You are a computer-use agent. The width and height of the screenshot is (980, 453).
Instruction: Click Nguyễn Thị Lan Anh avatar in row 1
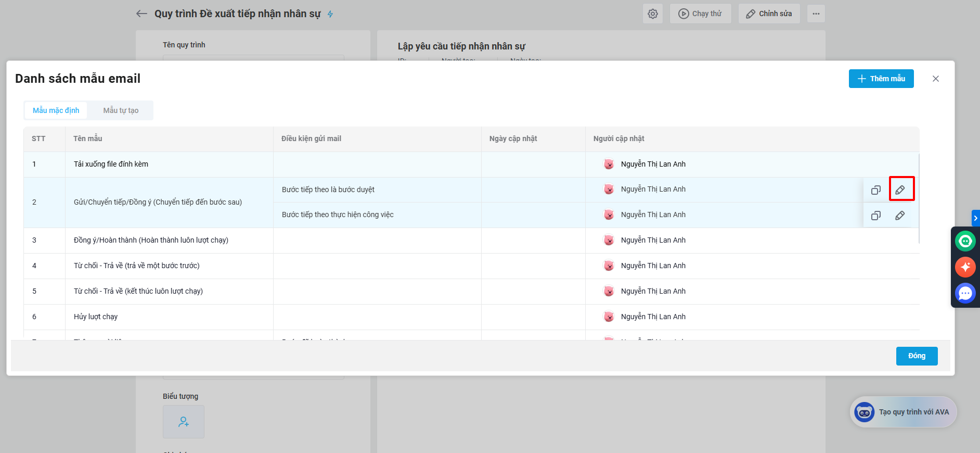(609, 164)
